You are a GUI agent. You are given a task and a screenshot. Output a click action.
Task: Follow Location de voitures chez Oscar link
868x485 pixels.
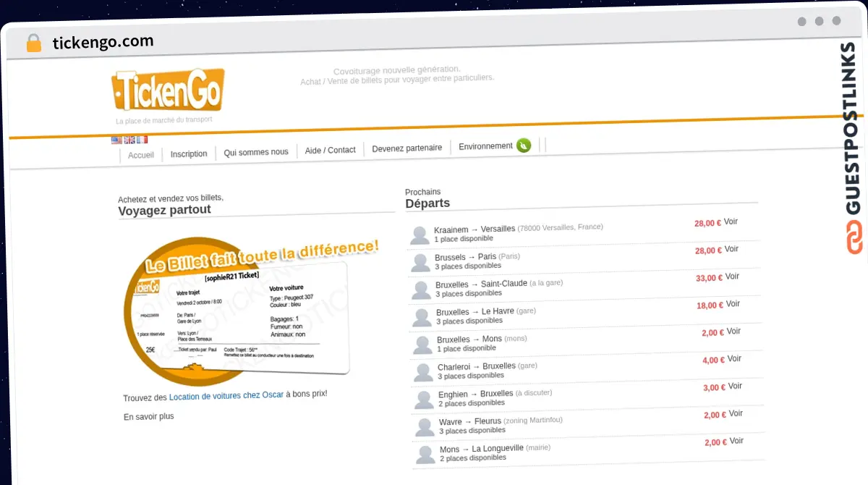point(226,396)
